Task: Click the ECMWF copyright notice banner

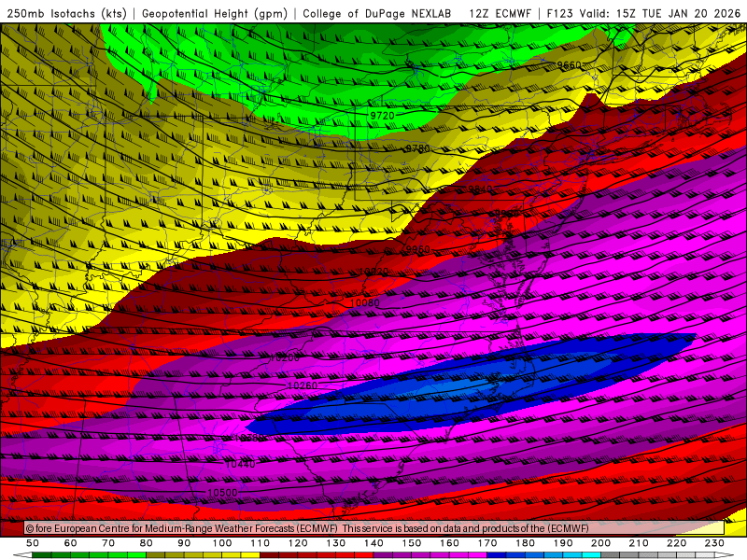Action: pos(374,528)
